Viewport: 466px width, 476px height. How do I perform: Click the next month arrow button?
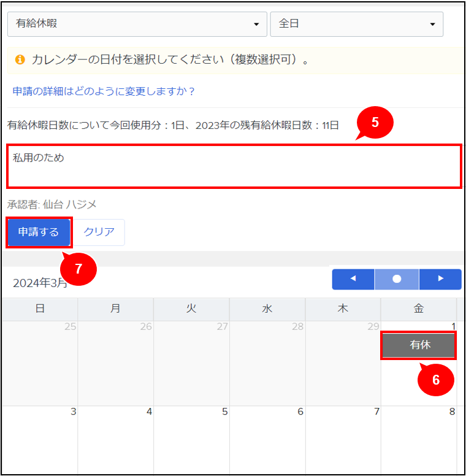click(x=440, y=278)
